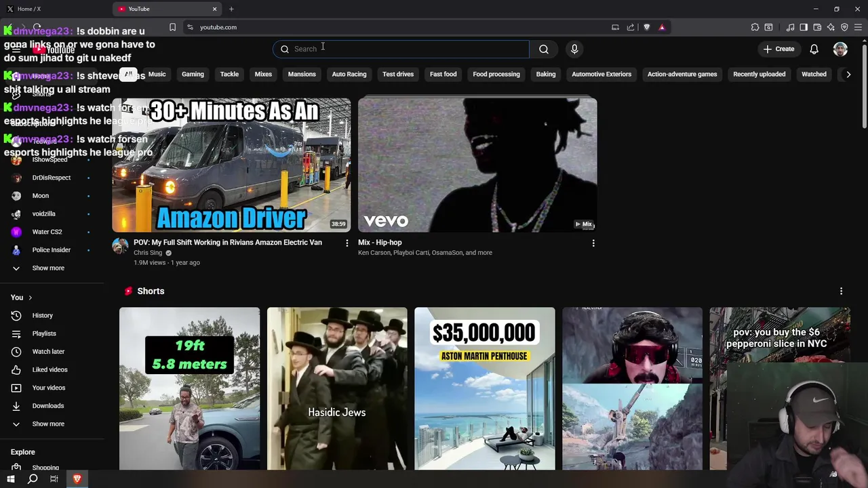Select the Automotive Exteriors filter chip
868x488 pixels.
tap(601, 75)
